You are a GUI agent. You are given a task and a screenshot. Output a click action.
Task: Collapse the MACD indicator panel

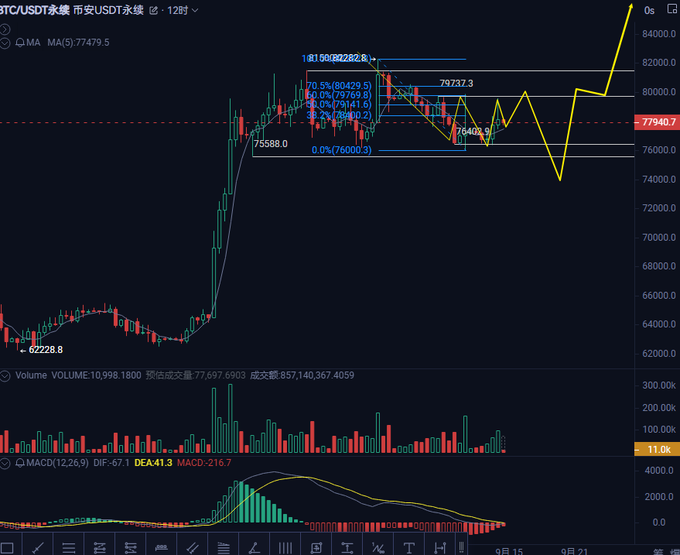pyautogui.click(x=4, y=463)
